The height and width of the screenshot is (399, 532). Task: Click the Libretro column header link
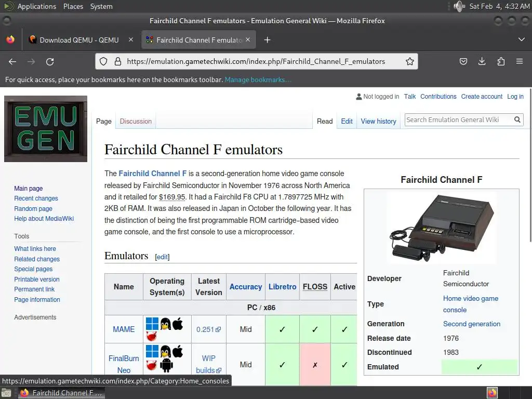tap(282, 287)
